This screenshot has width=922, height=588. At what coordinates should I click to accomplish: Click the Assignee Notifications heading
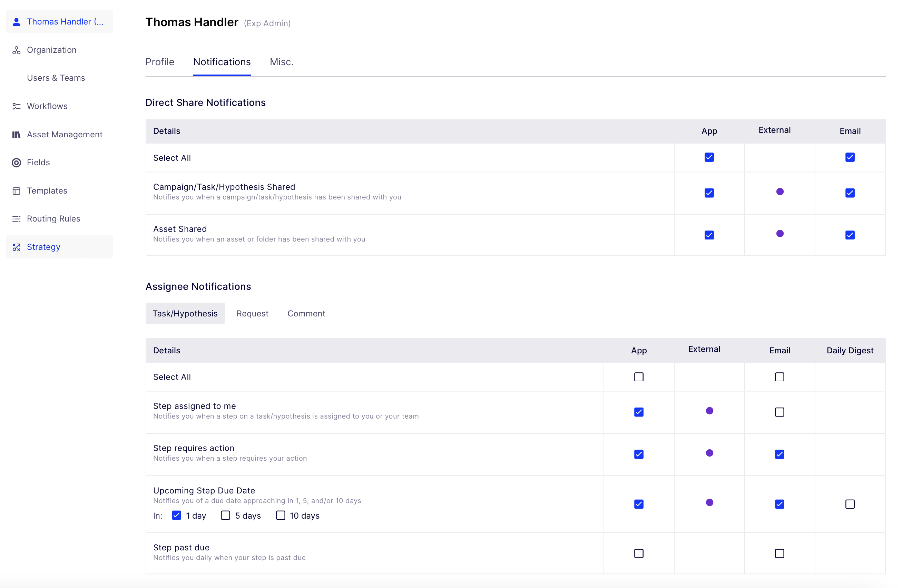pos(198,287)
